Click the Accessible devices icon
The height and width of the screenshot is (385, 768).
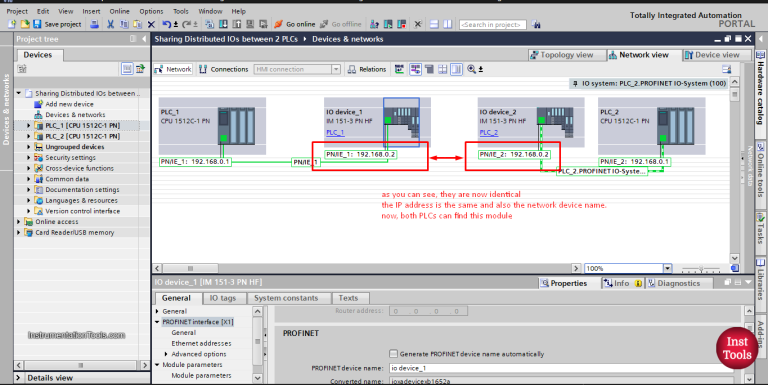click(374, 24)
